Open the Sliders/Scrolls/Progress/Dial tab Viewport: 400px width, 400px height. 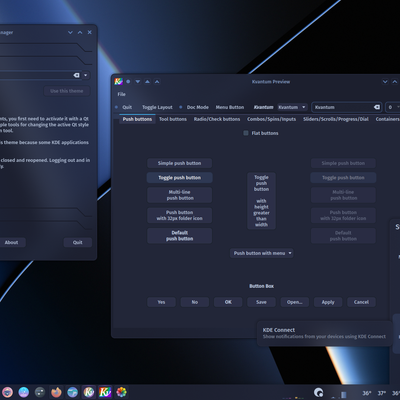click(x=336, y=119)
